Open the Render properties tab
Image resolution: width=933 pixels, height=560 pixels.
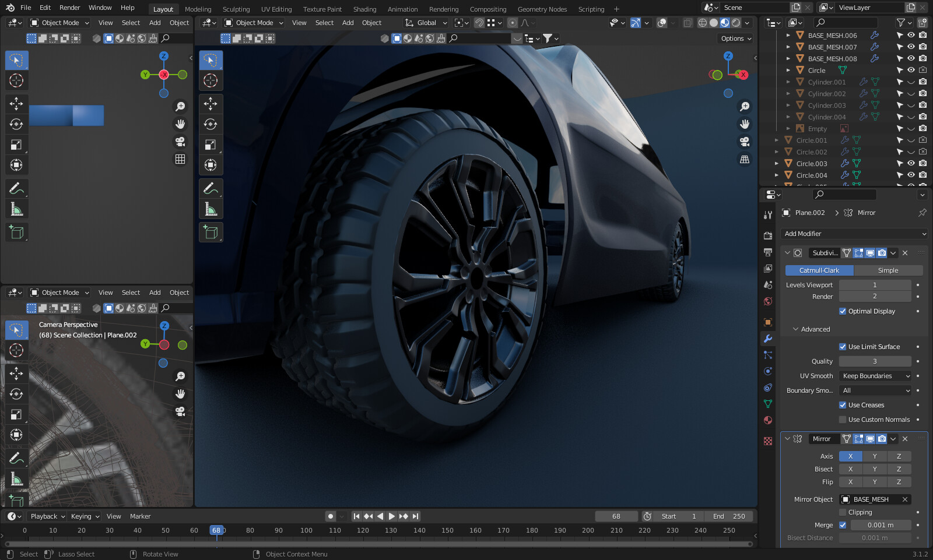768,236
